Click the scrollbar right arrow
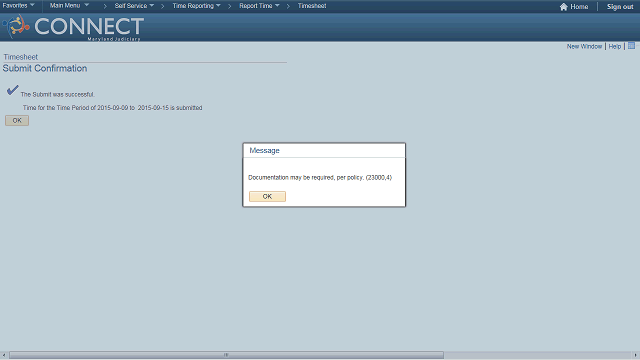640x360 pixels. click(x=636, y=355)
